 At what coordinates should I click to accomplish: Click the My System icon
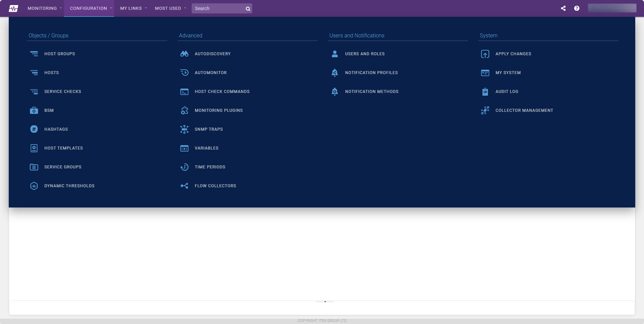point(485,73)
